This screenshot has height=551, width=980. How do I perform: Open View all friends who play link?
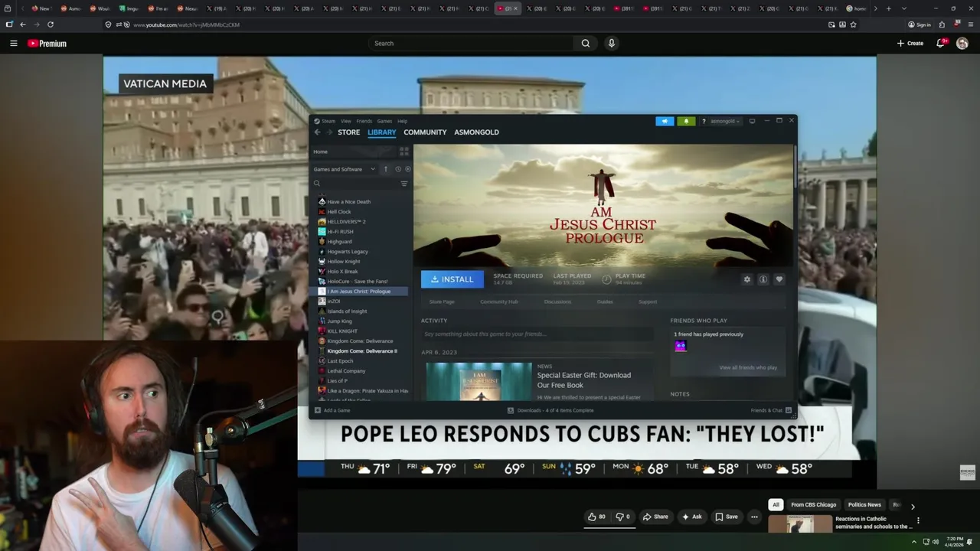748,368
